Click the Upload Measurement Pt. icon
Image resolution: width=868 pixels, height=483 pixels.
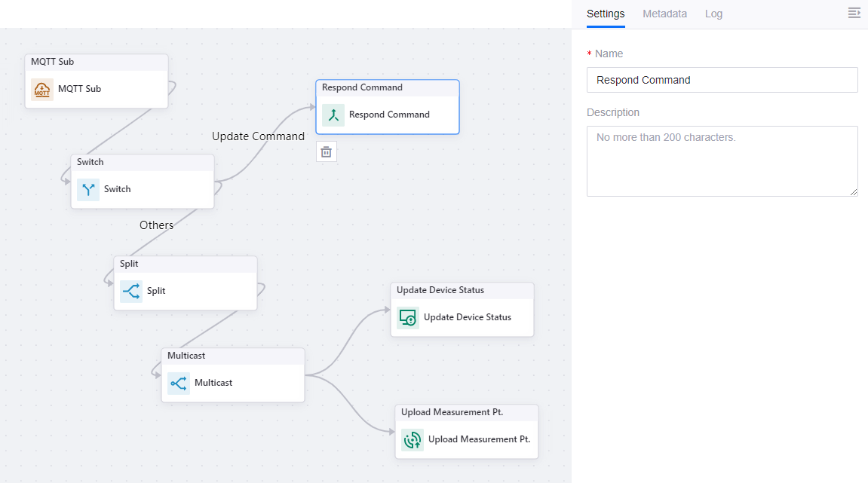click(413, 440)
